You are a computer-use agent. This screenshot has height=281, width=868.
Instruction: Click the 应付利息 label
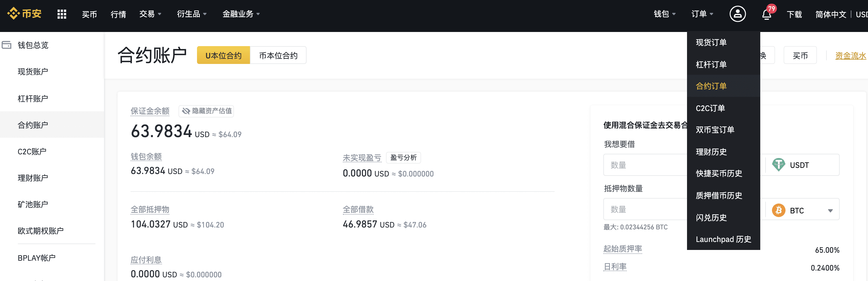146,260
